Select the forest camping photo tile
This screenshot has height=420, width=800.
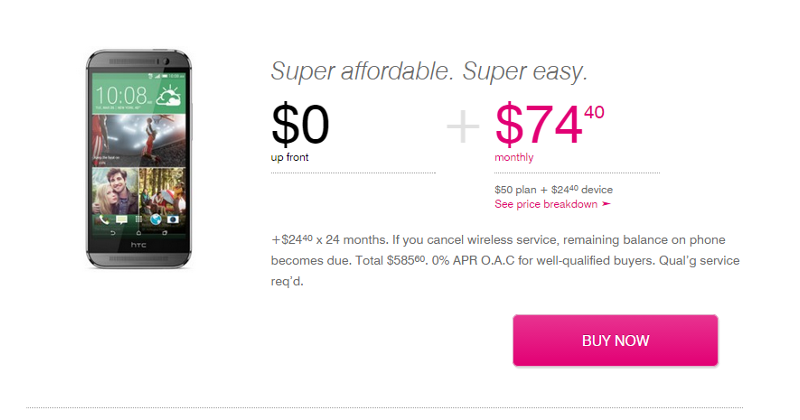click(163, 191)
